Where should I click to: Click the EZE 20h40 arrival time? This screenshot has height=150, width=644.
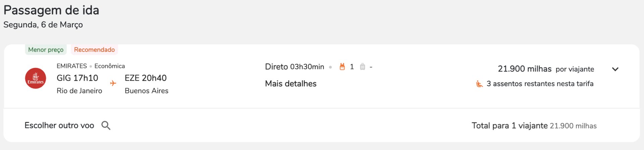coord(146,78)
